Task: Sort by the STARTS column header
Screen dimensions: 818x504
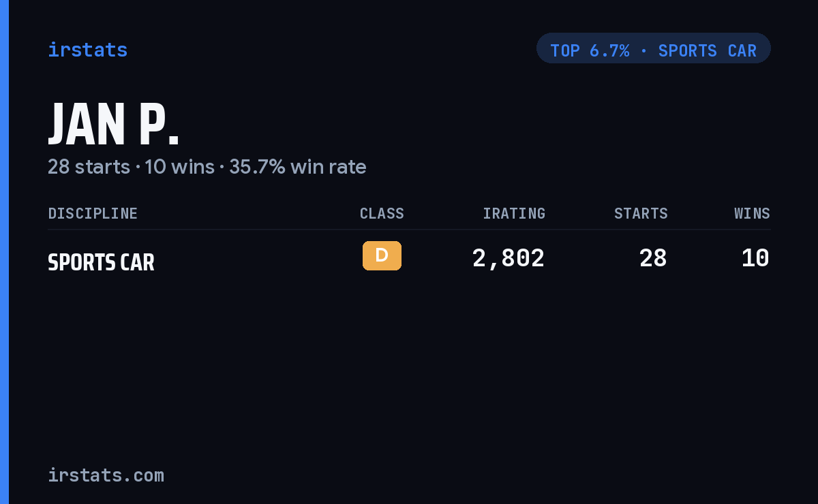Action: pos(641,213)
